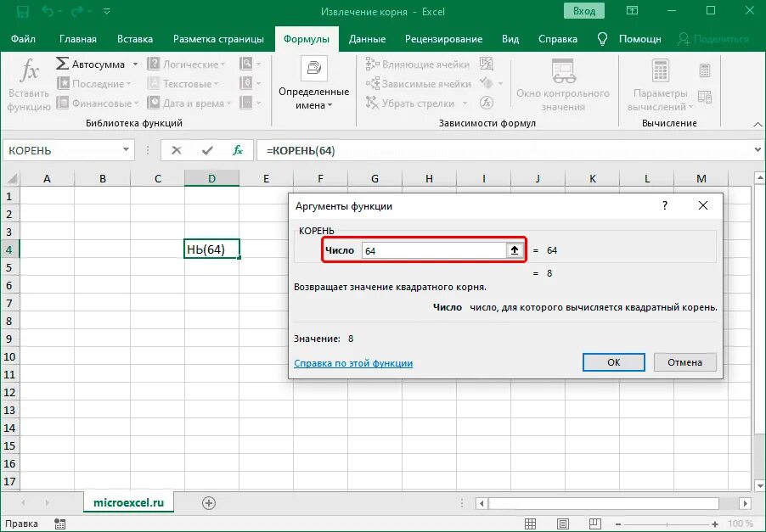Open the Ribbon Display Options button
Viewport: 766px width, 532px height.
click(x=632, y=11)
